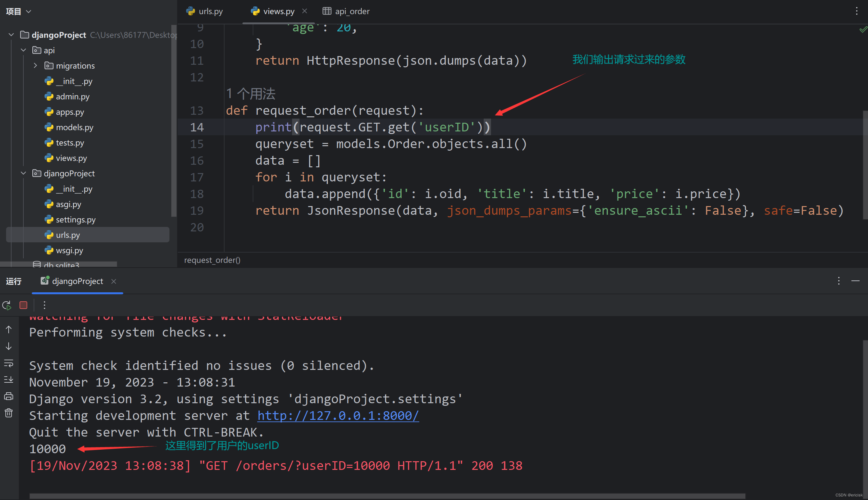The height and width of the screenshot is (500, 868).
Task: Click the 1 usage hint above request_order
Action: click(251, 94)
